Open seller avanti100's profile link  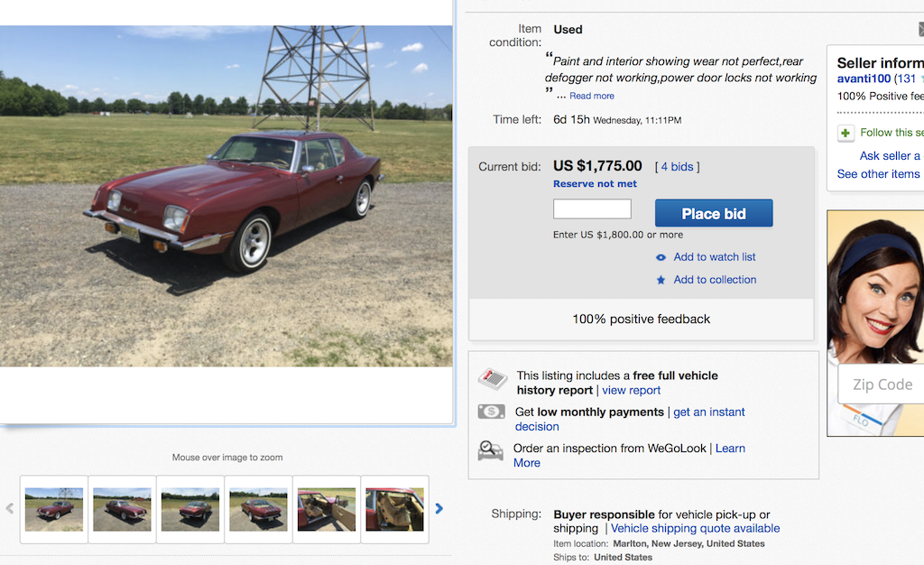tap(864, 79)
